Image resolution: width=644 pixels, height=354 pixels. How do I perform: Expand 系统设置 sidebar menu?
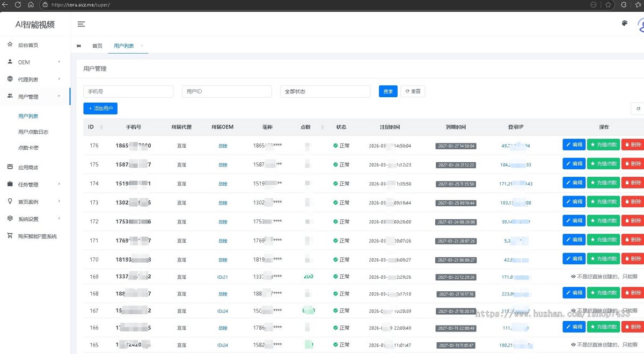(35, 219)
